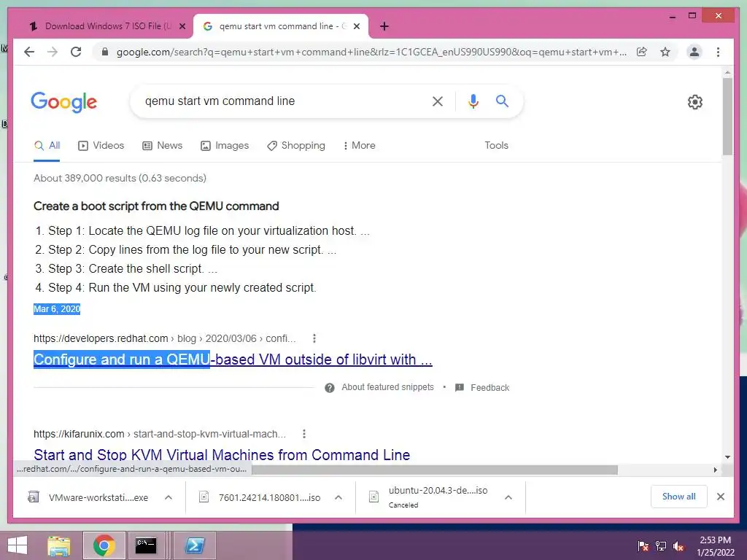Viewport: 747px width, 560px height.
Task: Click the horizontal scrollbar thumb
Action: click(x=435, y=470)
